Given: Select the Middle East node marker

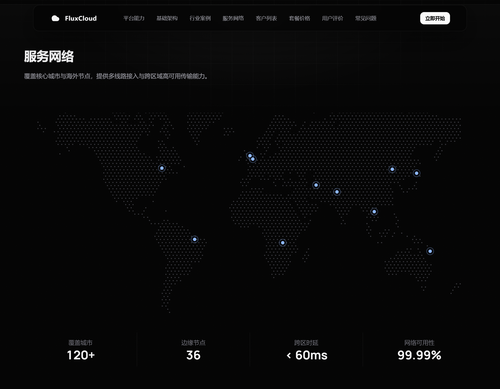Looking at the screenshot, I should click(x=316, y=185).
